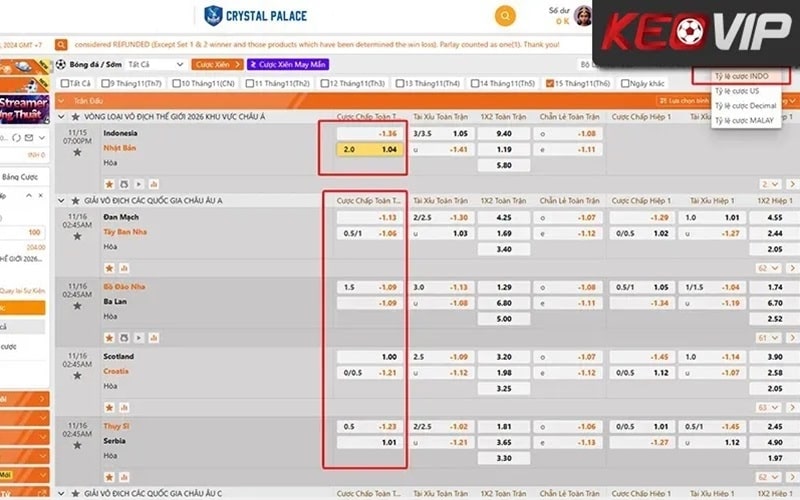Image resolution: width=800 pixels, height=500 pixels.
Task: Open more markets dropdown for Indonesia match
Action: click(x=770, y=184)
